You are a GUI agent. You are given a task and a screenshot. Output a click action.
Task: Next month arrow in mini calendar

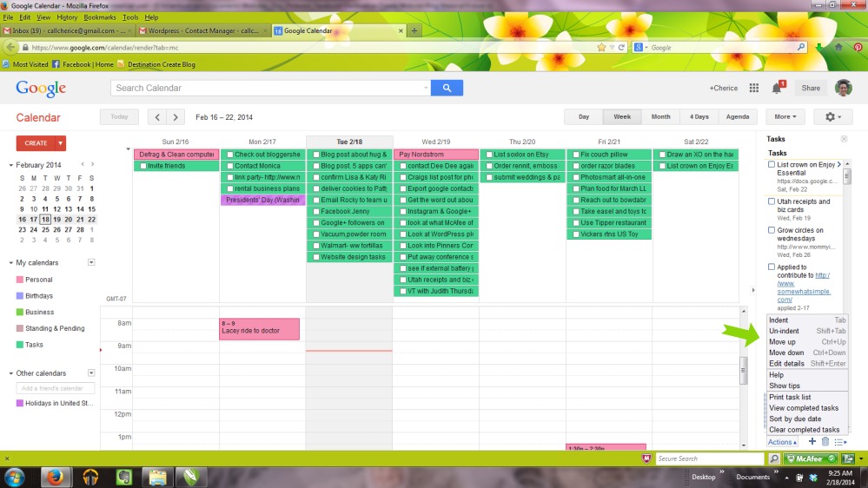92,164
